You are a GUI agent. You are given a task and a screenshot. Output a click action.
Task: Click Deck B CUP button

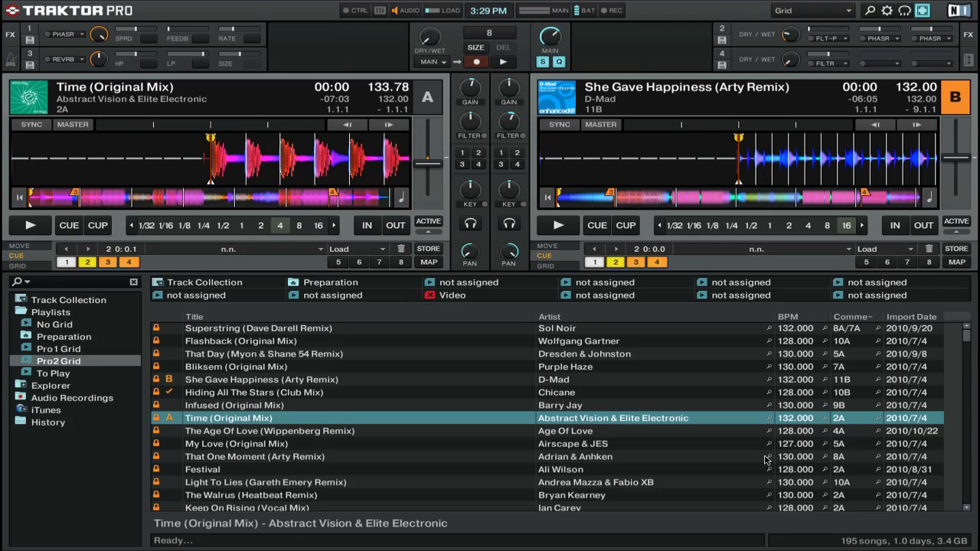point(626,225)
